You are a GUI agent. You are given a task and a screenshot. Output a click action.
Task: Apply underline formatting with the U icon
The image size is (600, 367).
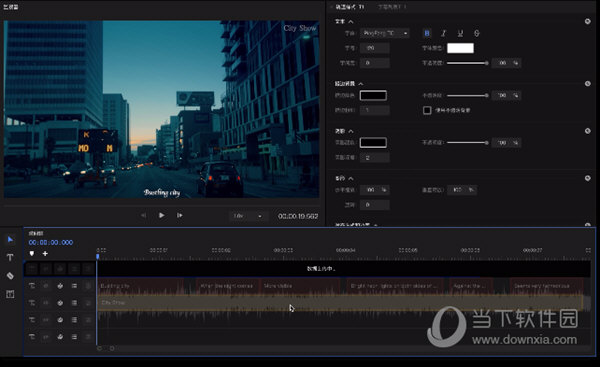[x=460, y=33]
